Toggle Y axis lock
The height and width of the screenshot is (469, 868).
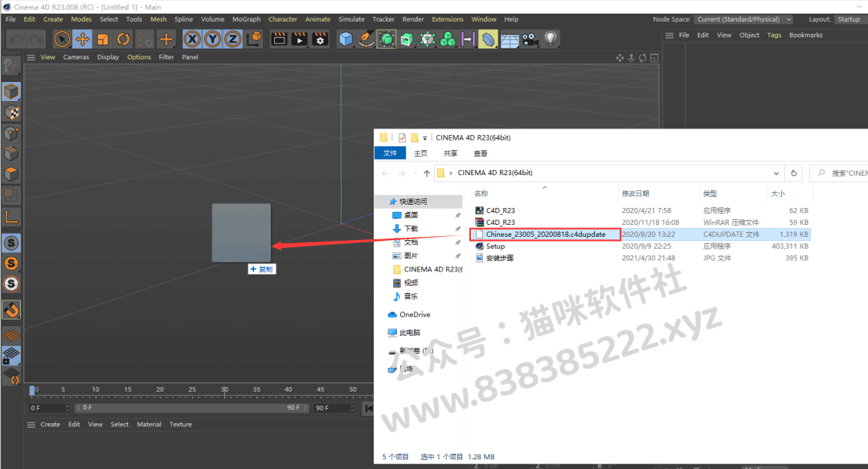[212, 39]
